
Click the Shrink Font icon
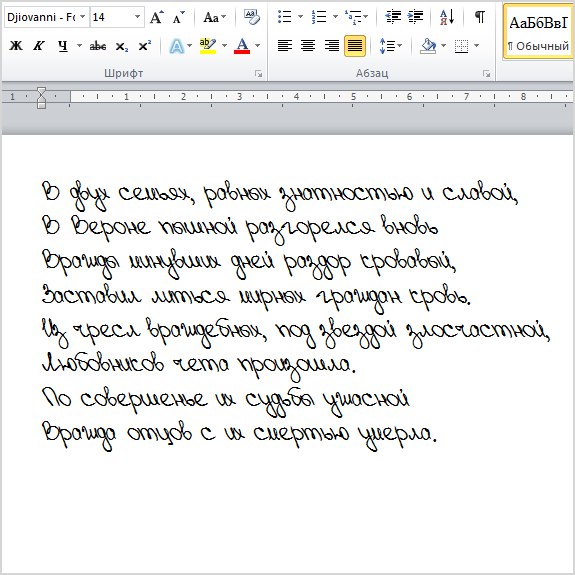point(179,17)
